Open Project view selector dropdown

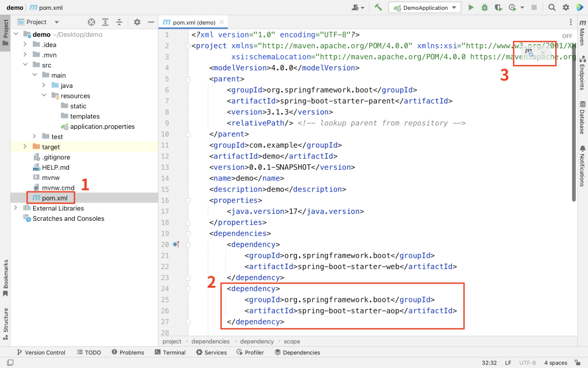38,22
